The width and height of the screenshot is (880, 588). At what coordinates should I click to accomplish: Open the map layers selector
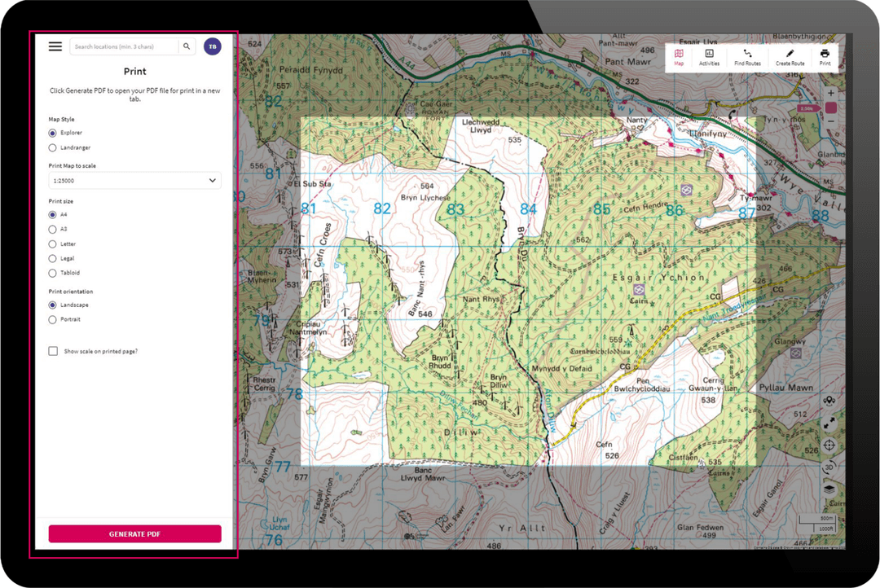(829, 489)
